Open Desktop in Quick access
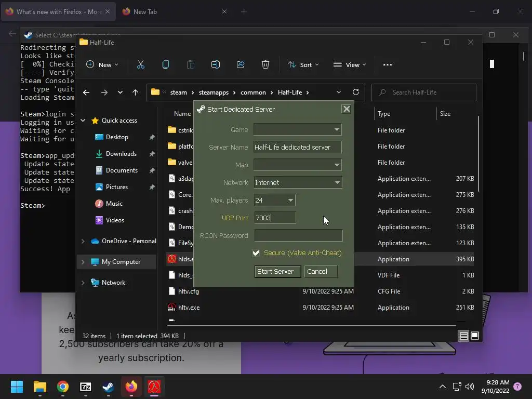Viewport: 532px width, 399px height. (117, 137)
